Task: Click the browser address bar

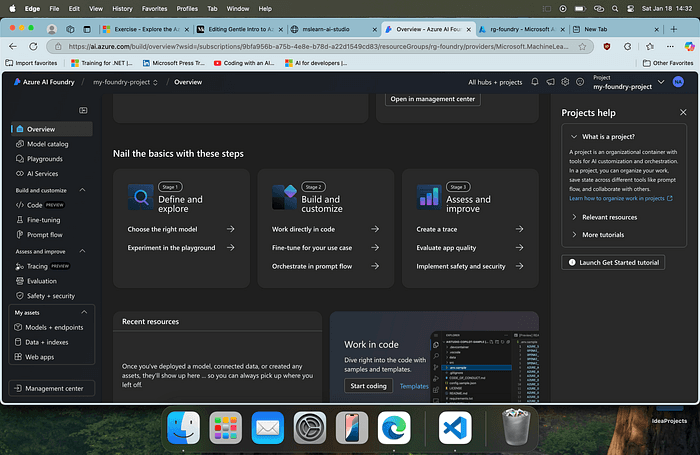Action: 318,46
